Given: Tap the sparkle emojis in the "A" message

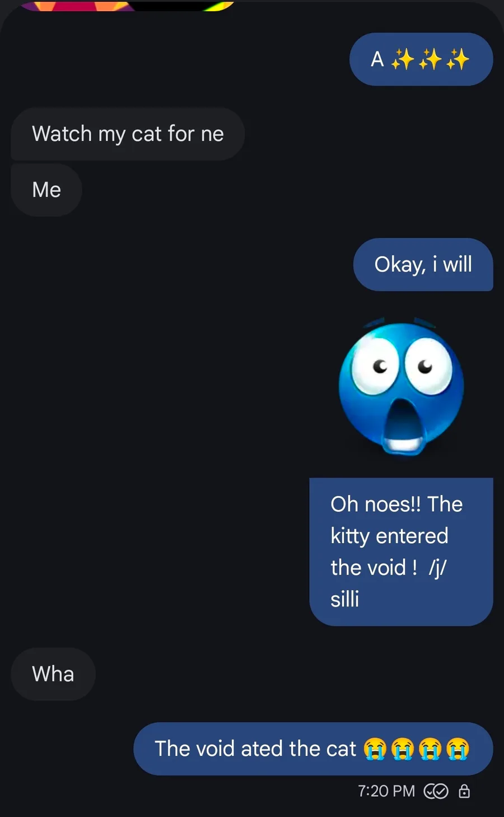Looking at the screenshot, I should [x=430, y=59].
